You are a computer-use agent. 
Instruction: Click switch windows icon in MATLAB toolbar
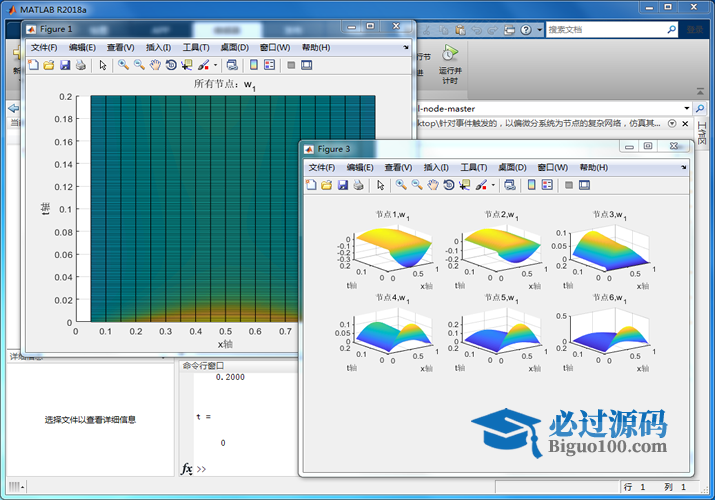pyautogui.click(x=509, y=30)
